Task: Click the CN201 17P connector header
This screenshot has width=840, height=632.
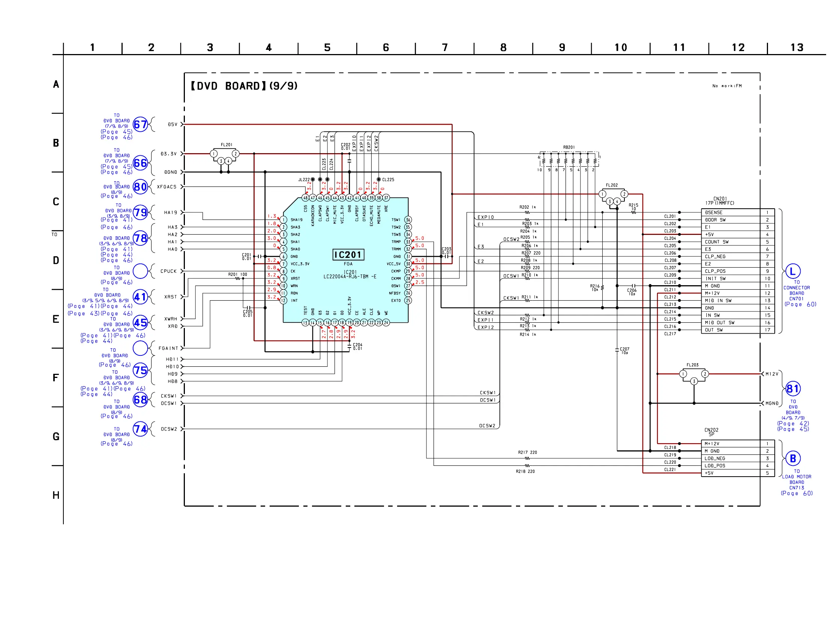Action: pyautogui.click(x=720, y=201)
